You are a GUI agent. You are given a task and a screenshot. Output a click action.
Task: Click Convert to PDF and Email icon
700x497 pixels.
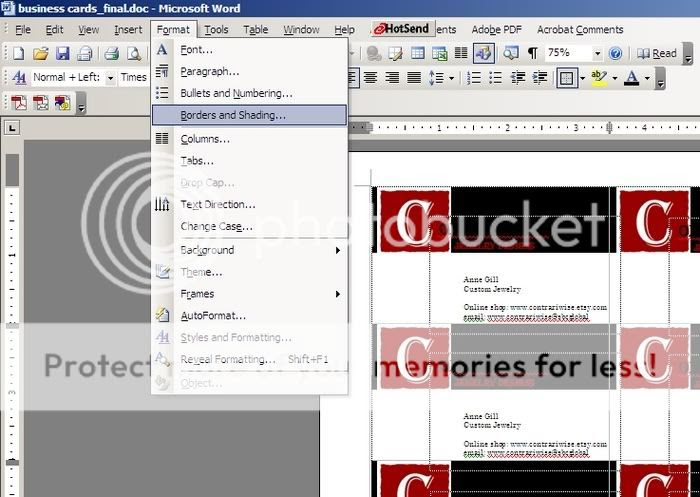pos(41,103)
